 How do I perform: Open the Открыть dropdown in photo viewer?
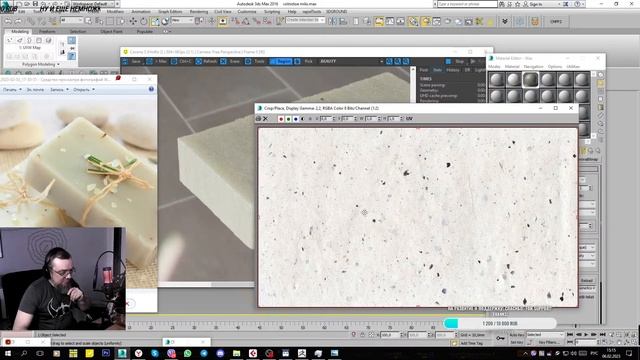coord(84,89)
